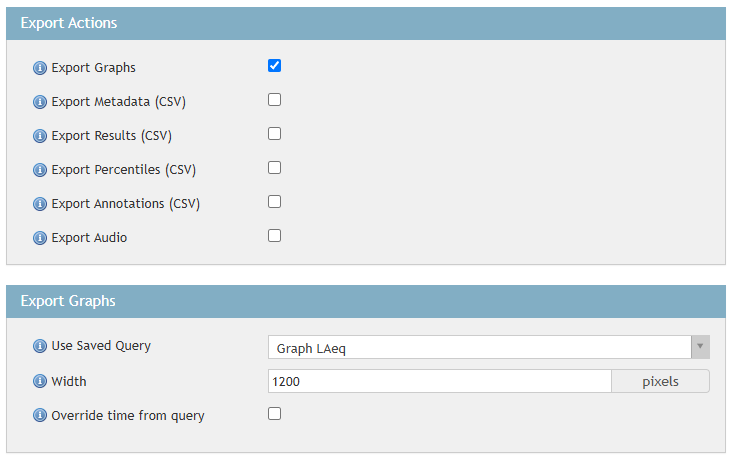The height and width of the screenshot is (457, 732).
Task: Click info icon for Export Results (CSV)
Action: pyautogui.click(x=40, y=136)
